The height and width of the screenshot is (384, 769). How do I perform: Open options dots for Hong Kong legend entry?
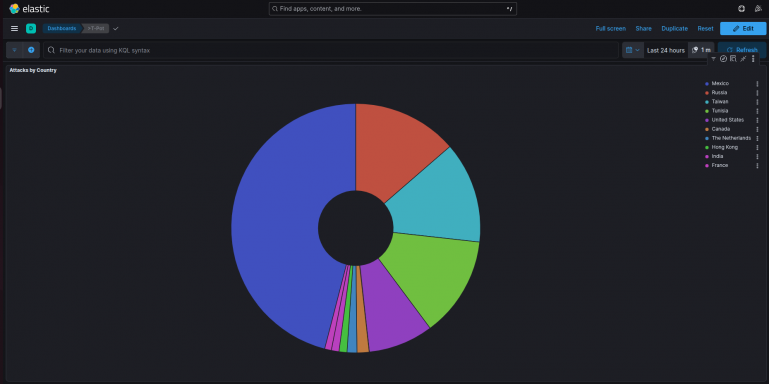pos(757,148)
